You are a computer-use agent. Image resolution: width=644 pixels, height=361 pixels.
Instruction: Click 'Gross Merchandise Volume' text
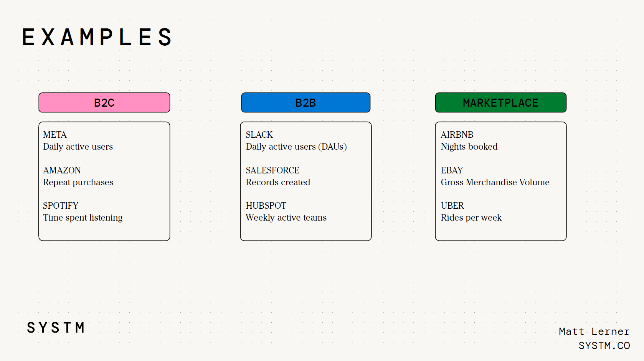(495, 182)
